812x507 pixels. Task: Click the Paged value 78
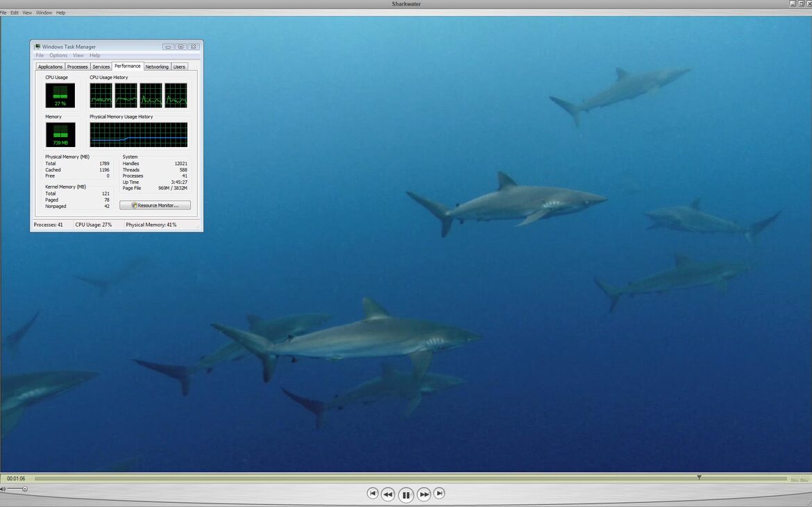(107, 200)
